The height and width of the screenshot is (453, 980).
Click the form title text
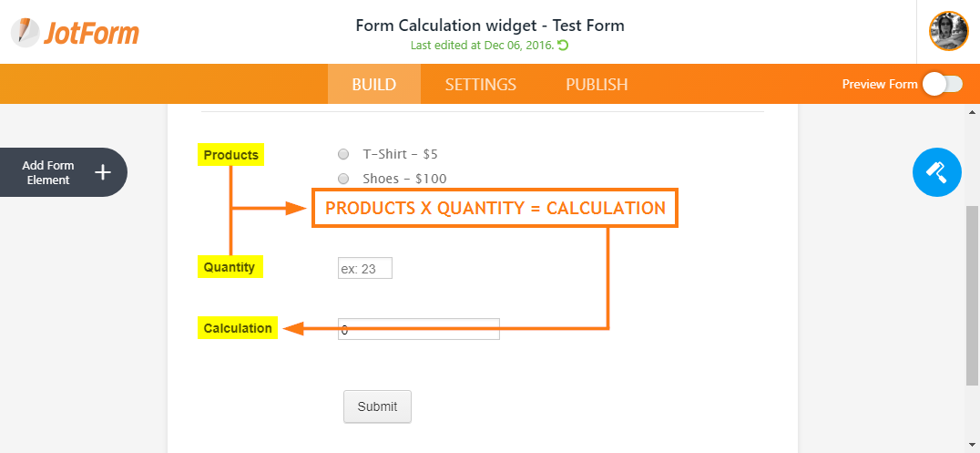click(x=490, y=25)
